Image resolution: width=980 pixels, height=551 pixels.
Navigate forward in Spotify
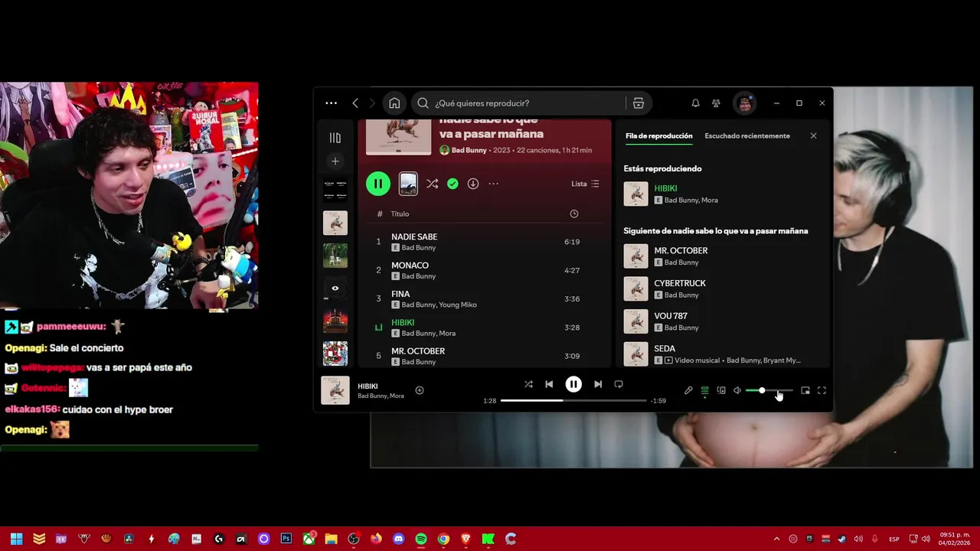coord(373,103)
